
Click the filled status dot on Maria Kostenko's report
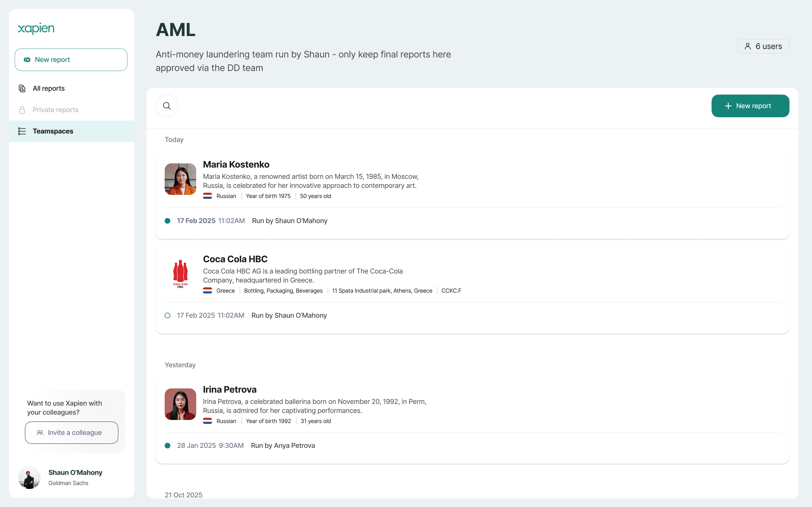[x=167, y=221]
